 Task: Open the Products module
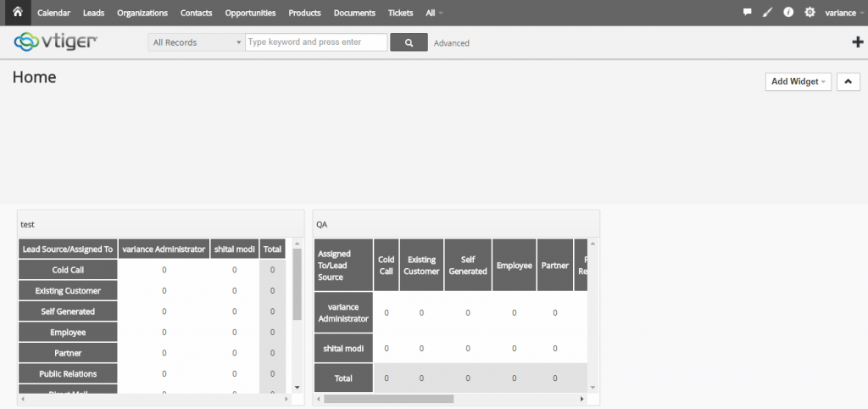pos(305,13)
